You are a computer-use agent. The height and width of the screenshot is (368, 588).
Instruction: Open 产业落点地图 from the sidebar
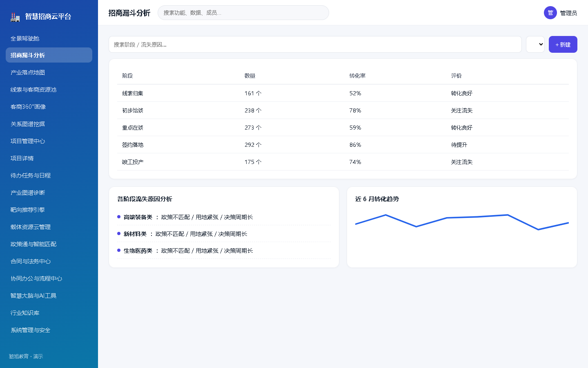coord(49,72)
